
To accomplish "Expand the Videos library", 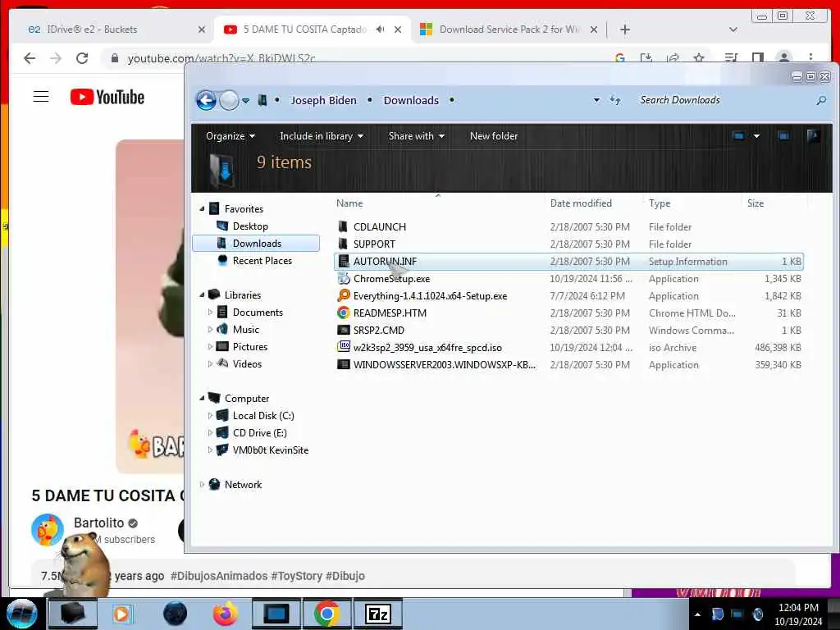I will pos(210,363).
